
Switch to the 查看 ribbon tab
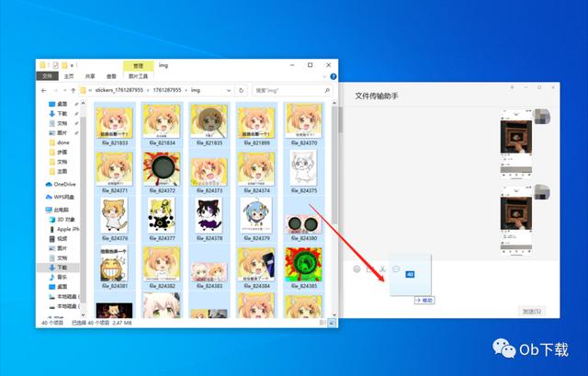[111, 76]
